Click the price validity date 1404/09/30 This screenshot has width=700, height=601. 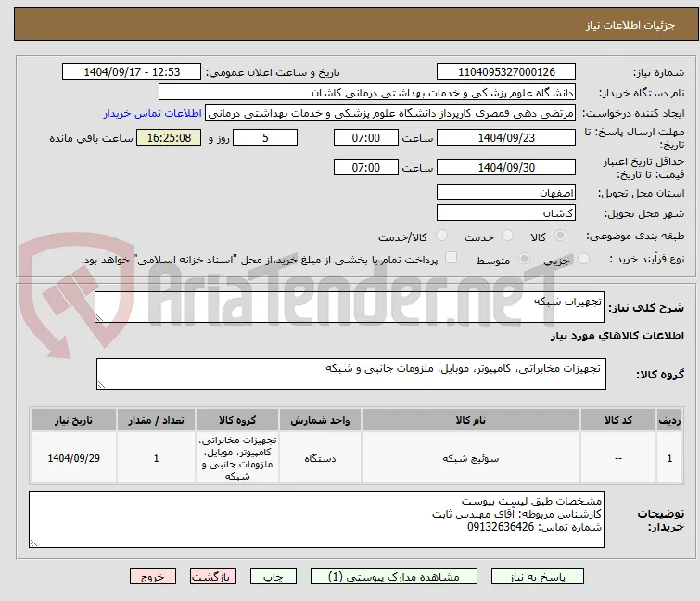(x=506, y=168)
